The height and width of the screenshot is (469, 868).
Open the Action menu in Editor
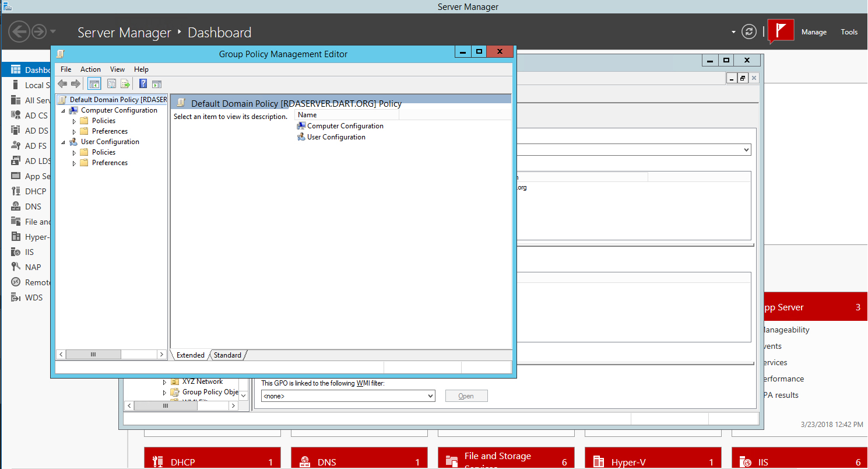click(x=90, y=69)
